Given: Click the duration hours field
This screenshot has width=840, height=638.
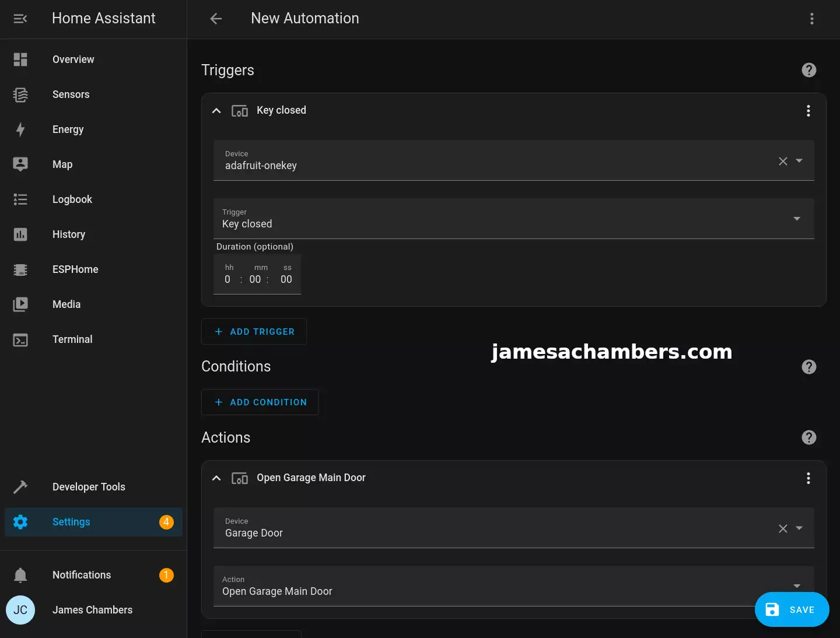Looking at the screenshot, I should click(228, 279).
